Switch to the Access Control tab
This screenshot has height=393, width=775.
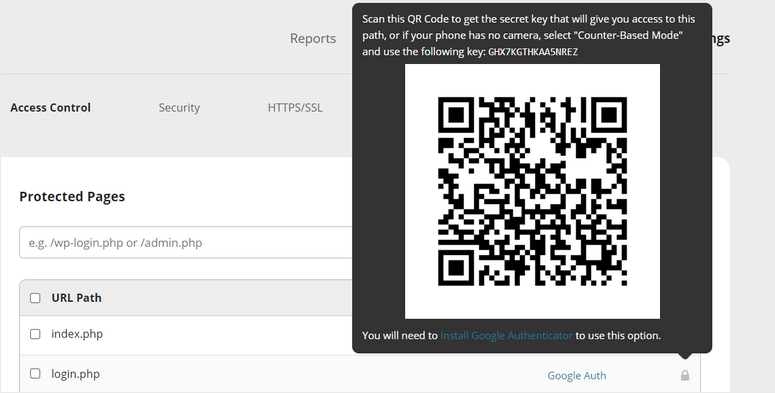click(x=50, y=107)
